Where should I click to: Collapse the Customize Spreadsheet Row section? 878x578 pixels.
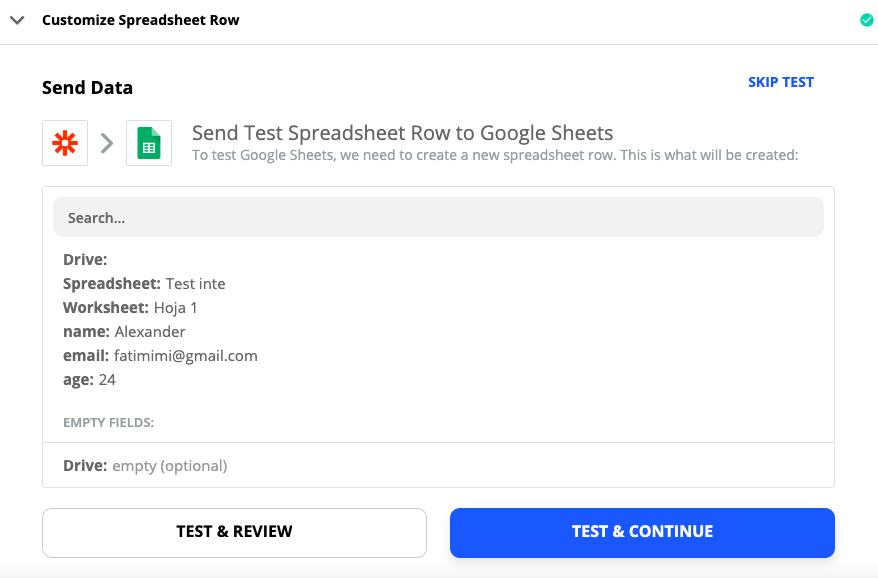click(17, 20)
